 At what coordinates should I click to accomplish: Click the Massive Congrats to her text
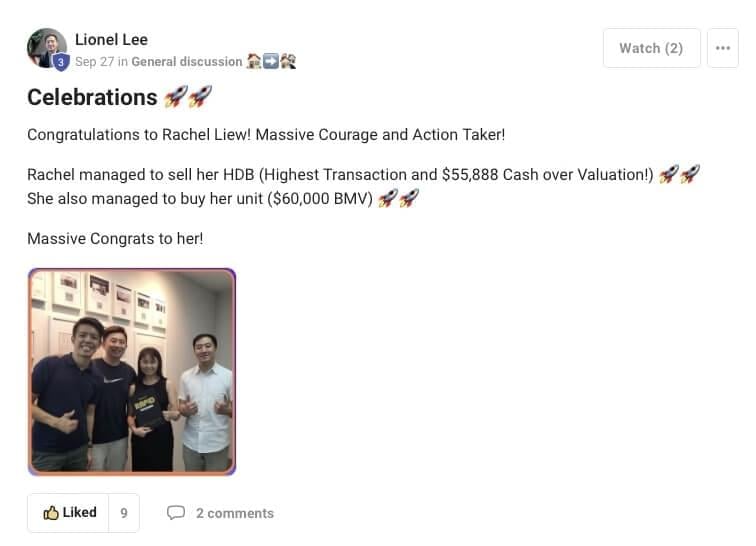(115, 239)
